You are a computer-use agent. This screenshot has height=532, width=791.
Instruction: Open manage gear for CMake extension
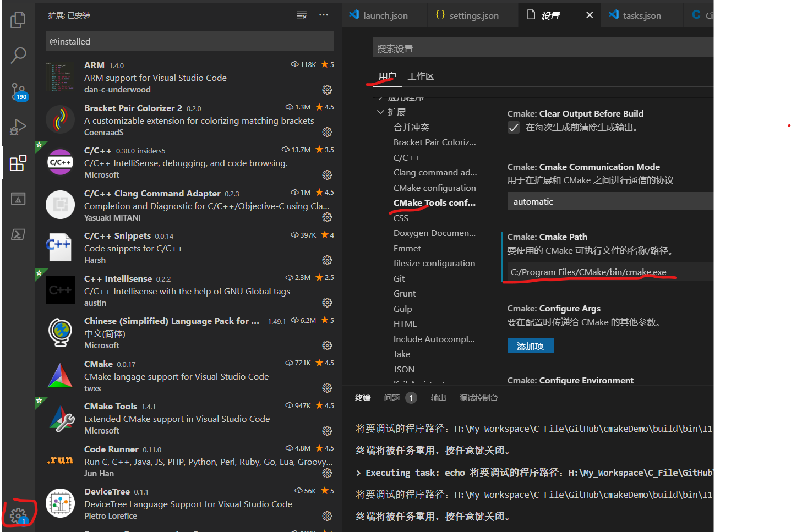click(327, 388)
